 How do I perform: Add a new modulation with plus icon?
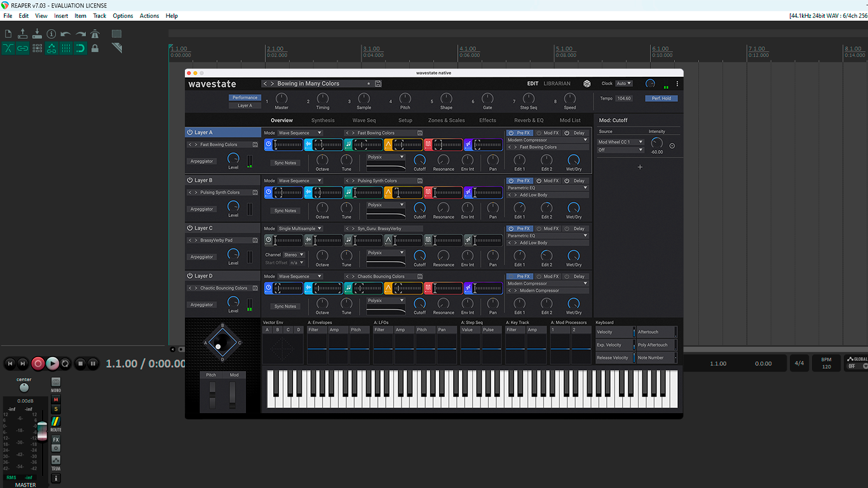coord(640,167)
